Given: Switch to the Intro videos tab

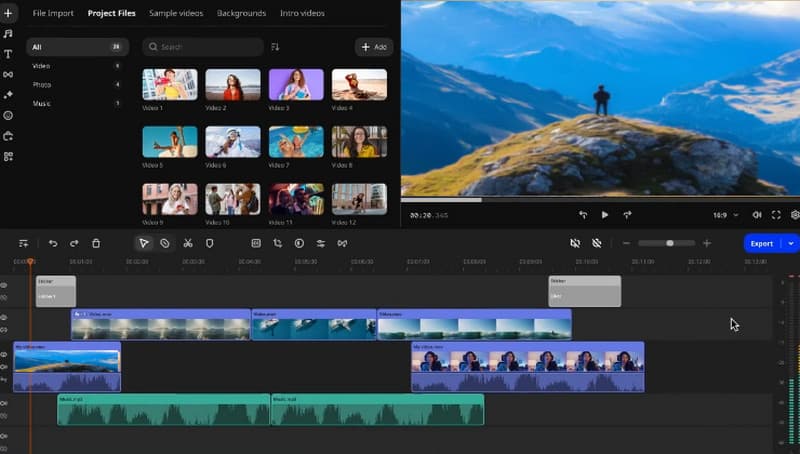Looking at the screenshot, I should [302, 13].
